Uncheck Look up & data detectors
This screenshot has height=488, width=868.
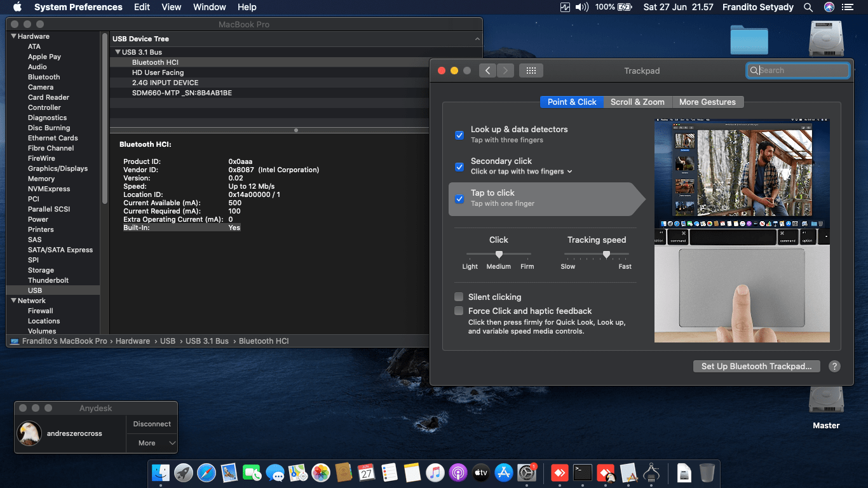click(x=459, y=135)
